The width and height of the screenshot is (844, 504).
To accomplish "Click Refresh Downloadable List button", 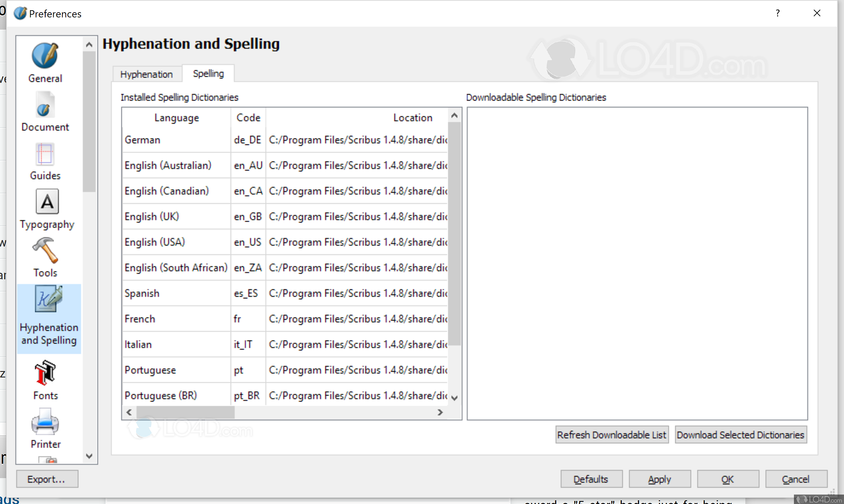I will click(x=611, y=435).
